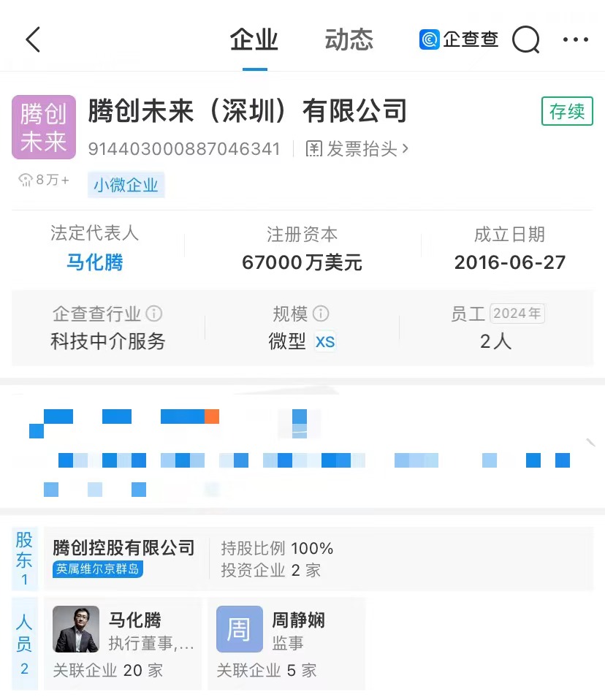The height and width of the screenshot is (700, 605).
Task: Tap the 英属维尔京群岛 region tag
Action: coord(98,569)
